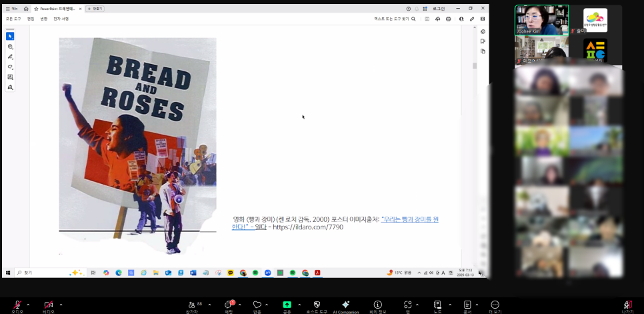644x314 pixels.
Task: Open the 모든 도구 menu
Action: tap(13, 19)
